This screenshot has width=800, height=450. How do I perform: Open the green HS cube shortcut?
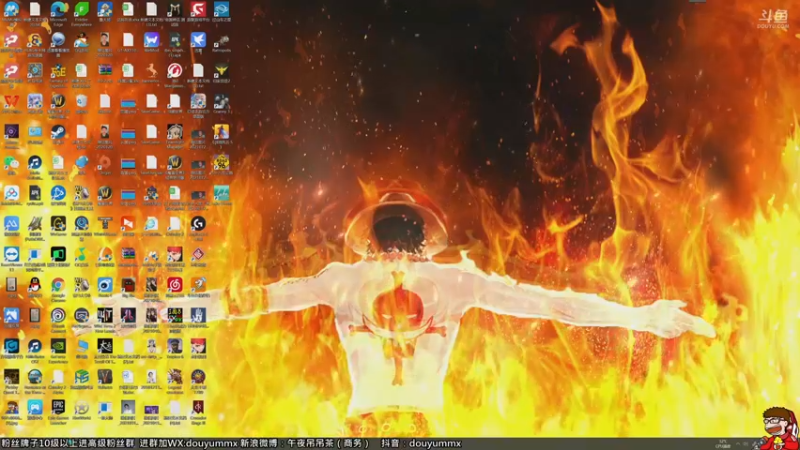tap(82, 377)
